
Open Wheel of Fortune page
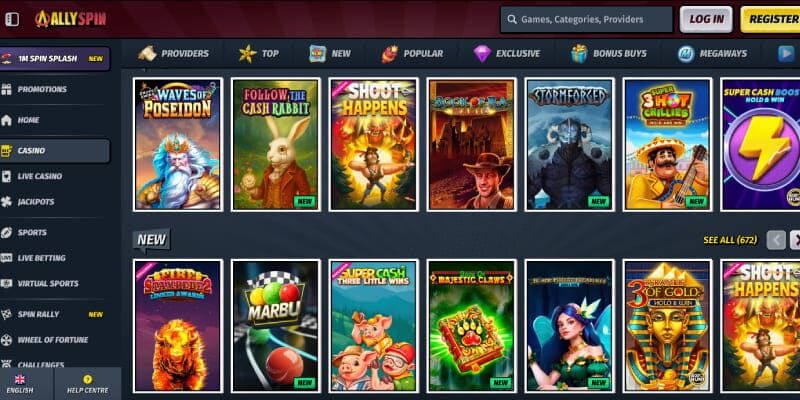point(45,340)
